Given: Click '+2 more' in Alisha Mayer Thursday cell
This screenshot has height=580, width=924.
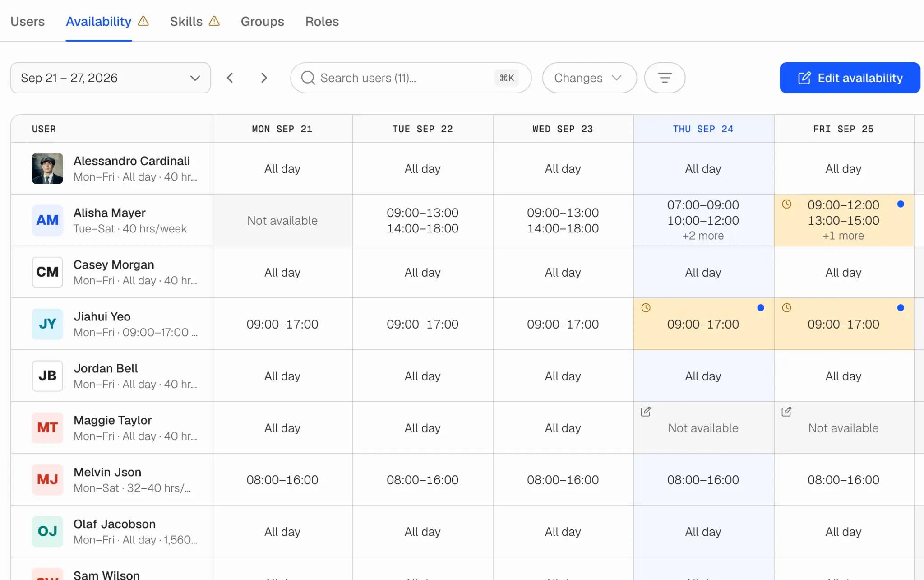Looking at the screenshot, I should (703, 236).
